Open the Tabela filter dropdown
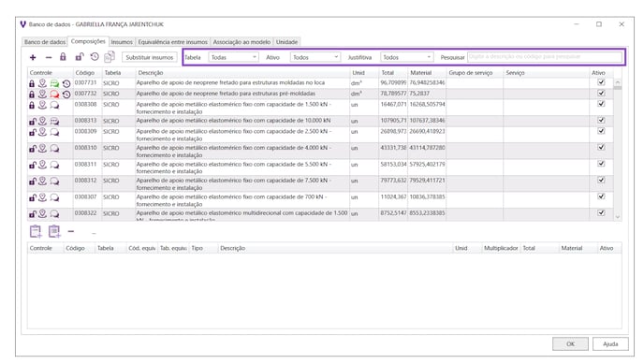The image size is (644, 364). (x=233, y=57)
